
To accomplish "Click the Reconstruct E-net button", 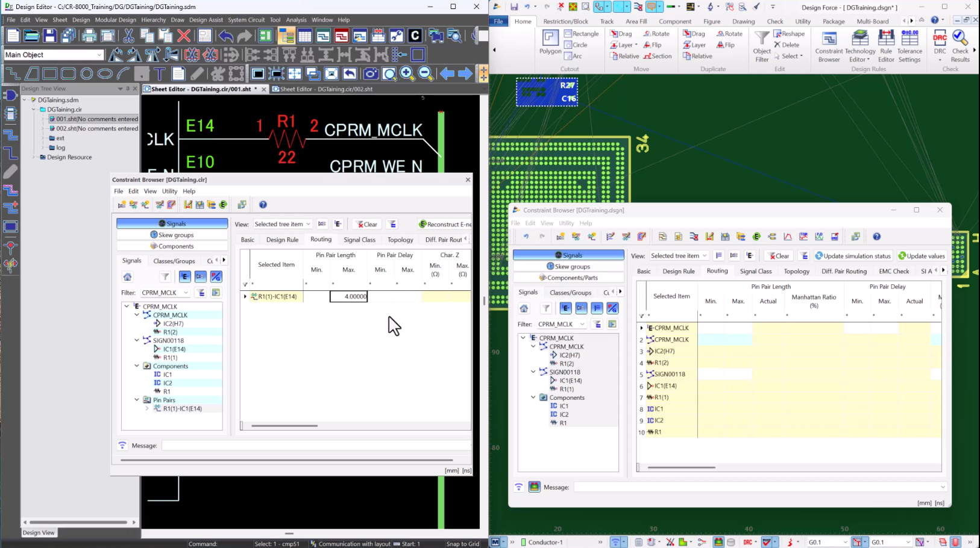I will tap(444, 223).
